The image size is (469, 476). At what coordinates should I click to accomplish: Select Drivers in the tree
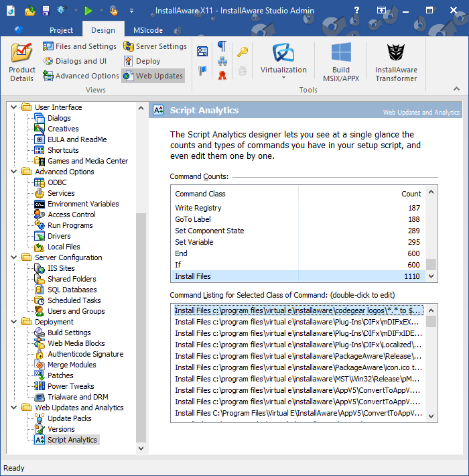[59, 236]
